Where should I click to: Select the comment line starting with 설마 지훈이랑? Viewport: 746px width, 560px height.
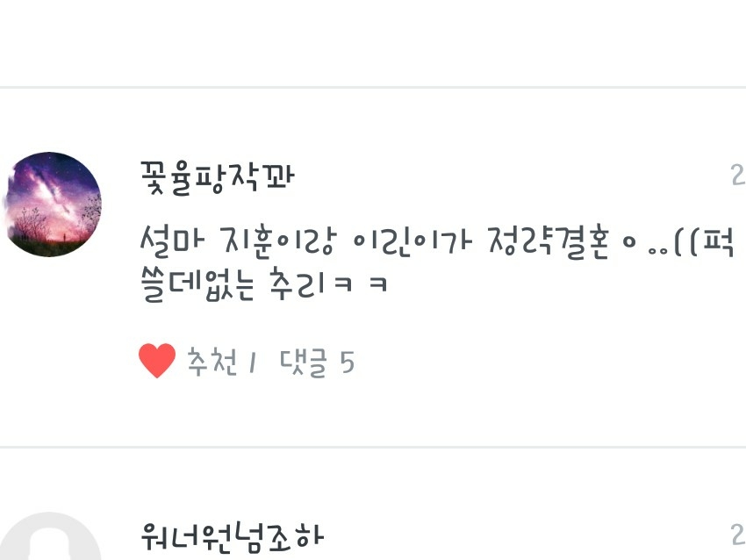pyautogui.click(x=437, y=242)
